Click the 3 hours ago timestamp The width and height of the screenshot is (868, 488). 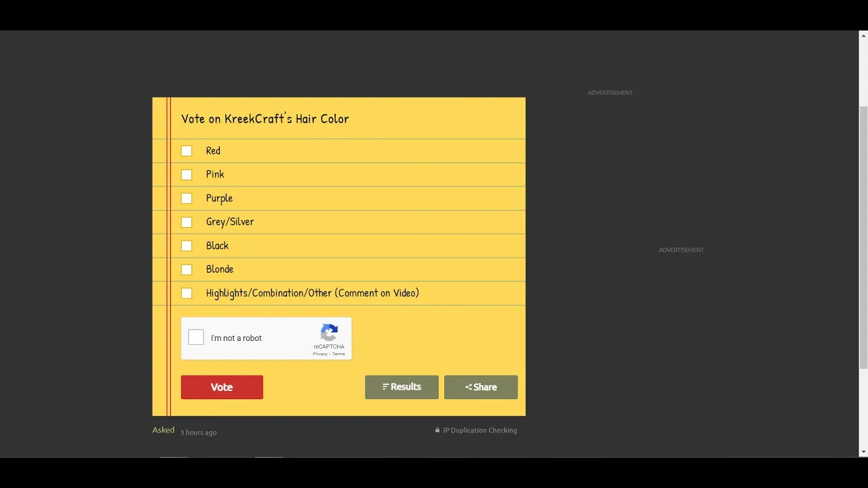coord(198,432)
